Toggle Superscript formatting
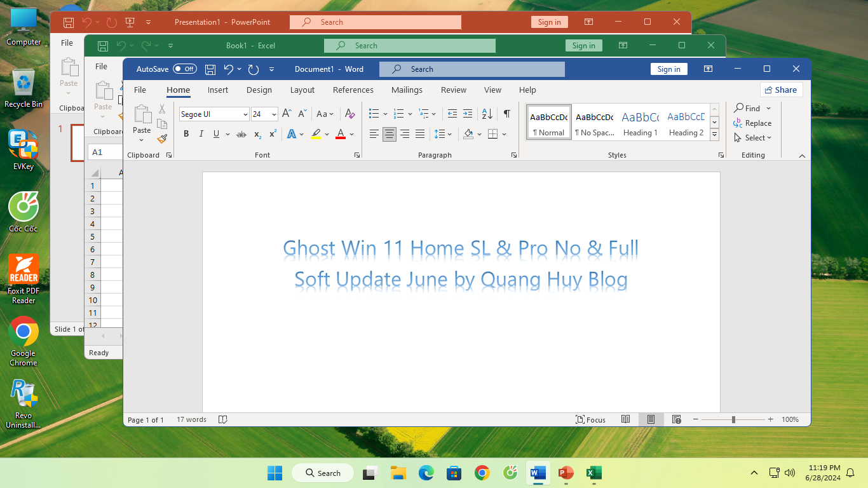This screenshot has height=488, width=868. [273, 134]
